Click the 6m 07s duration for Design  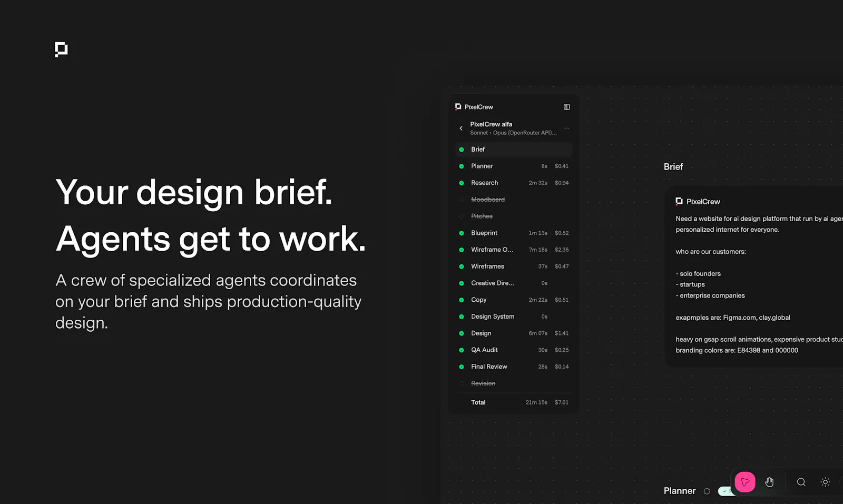click(538, 333)
